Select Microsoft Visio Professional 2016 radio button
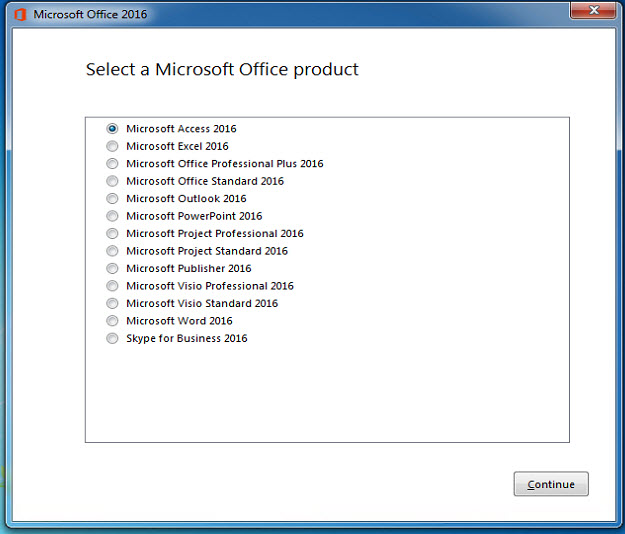 coord(112,286)
